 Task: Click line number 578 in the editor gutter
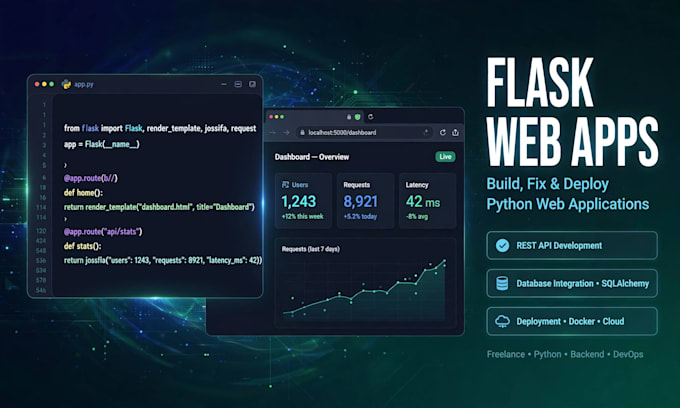(x=41, y=280)
